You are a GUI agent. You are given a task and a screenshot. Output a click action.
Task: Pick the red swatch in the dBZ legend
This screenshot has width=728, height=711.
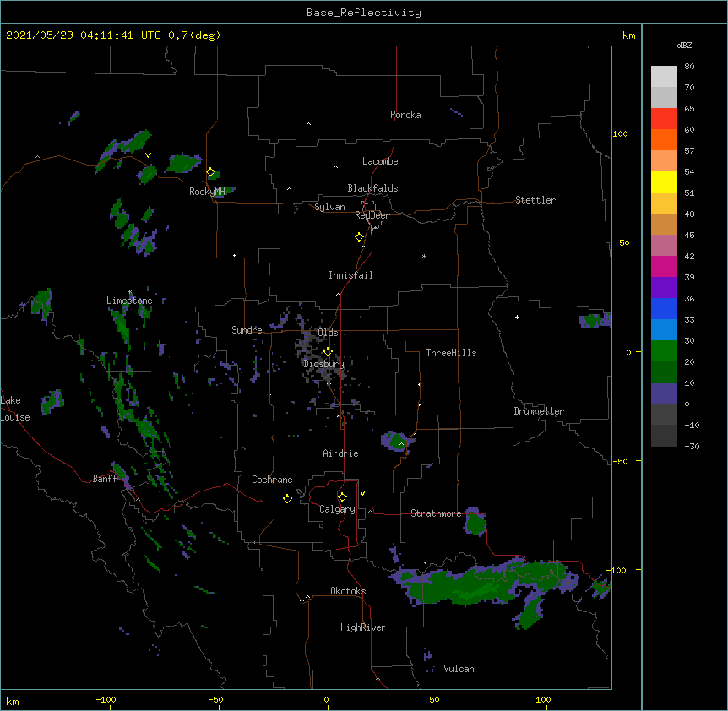pos(664,119)
